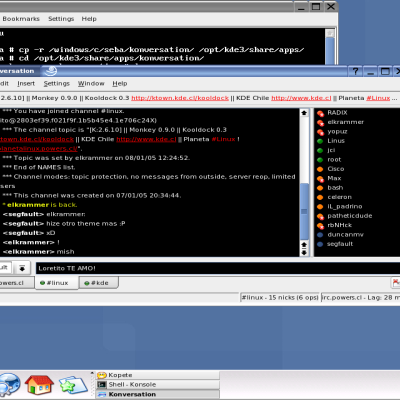Click the yopuz nick status icon
This screenshot has height=400, width=400.
tap(320, 132)
